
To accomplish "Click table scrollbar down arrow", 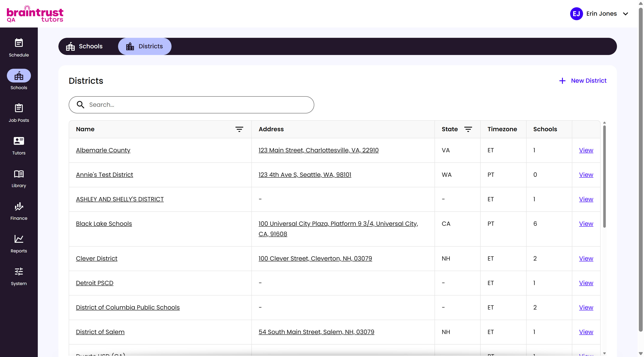I will tap(604, 353).
